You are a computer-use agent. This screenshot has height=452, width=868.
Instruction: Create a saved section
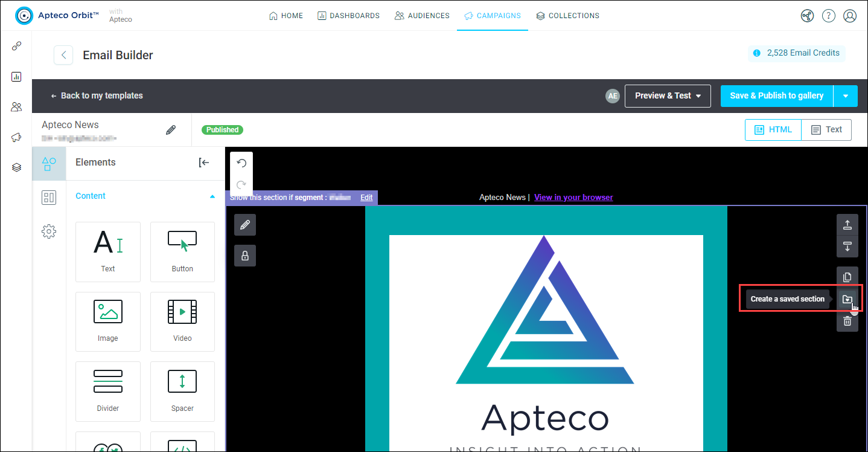pyautogui.click(x=847, y=299)
